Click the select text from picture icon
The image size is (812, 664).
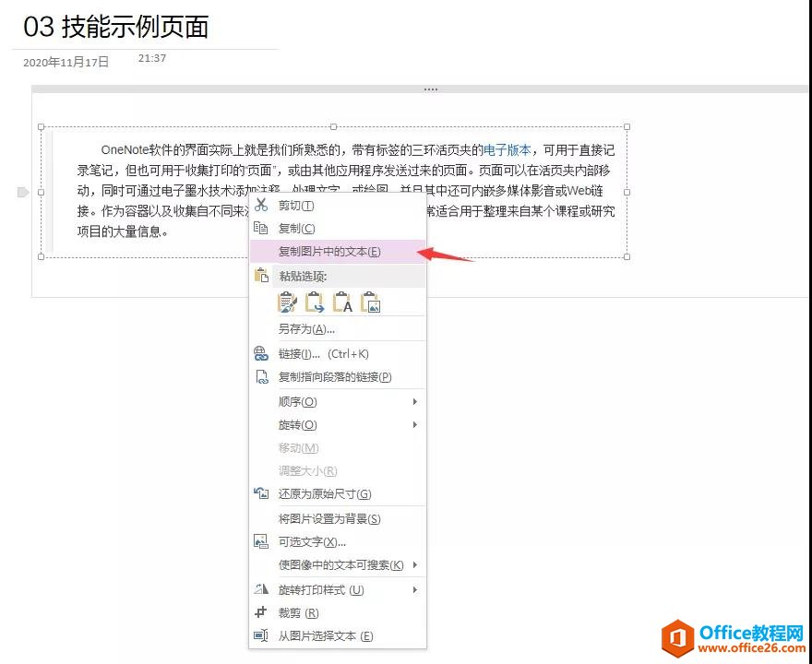pyautogui.click(x=261, y=635)
